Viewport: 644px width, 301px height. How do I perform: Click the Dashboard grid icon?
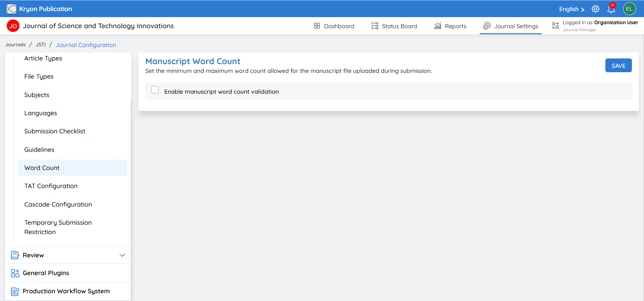pos(317,26)
